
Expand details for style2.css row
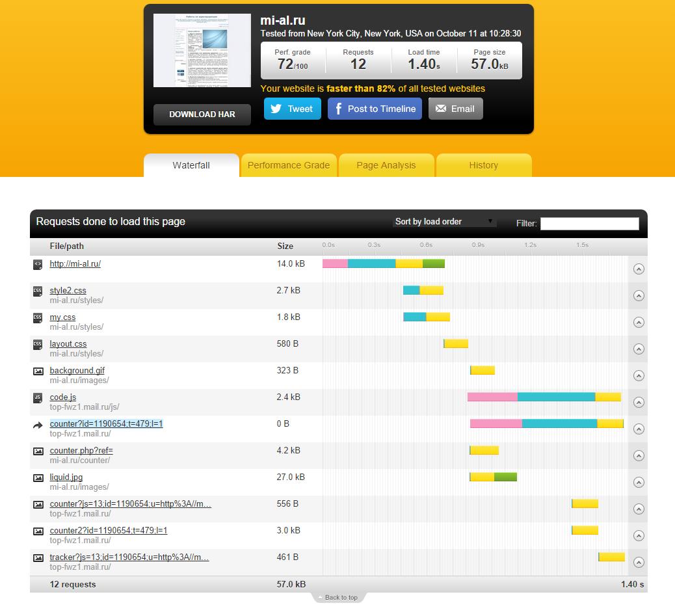click(x=639, y=296)
